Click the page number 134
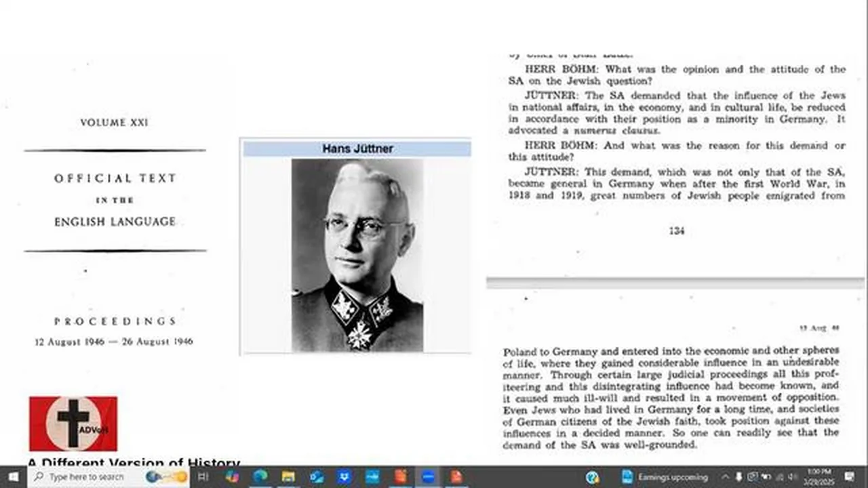Screen dimensions: 868x488 tap(676, 231)
